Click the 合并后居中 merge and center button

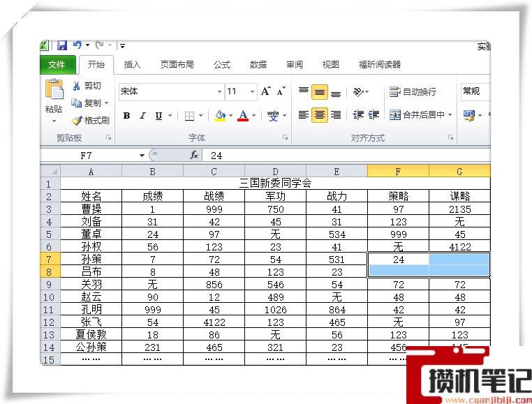coord(417,115)
